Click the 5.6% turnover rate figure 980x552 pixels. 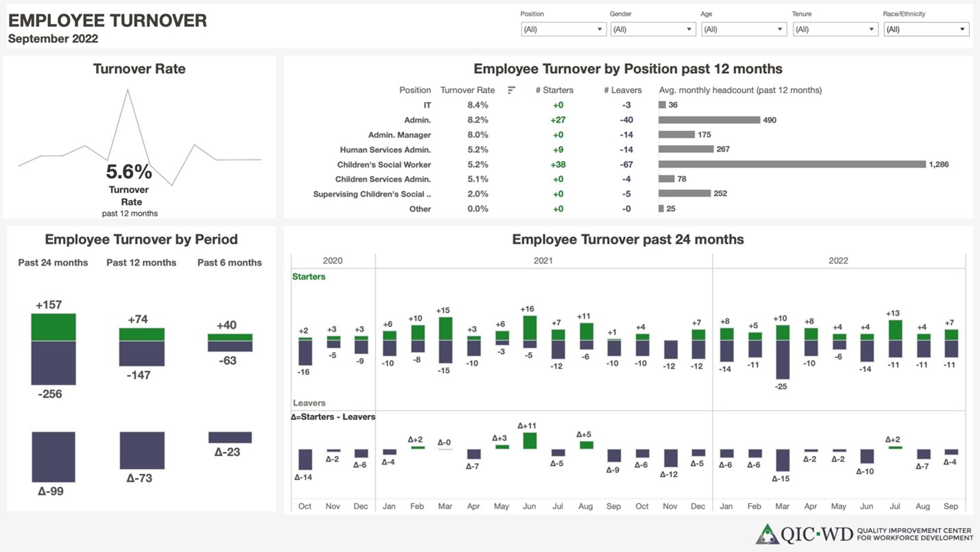click(129, 172)
